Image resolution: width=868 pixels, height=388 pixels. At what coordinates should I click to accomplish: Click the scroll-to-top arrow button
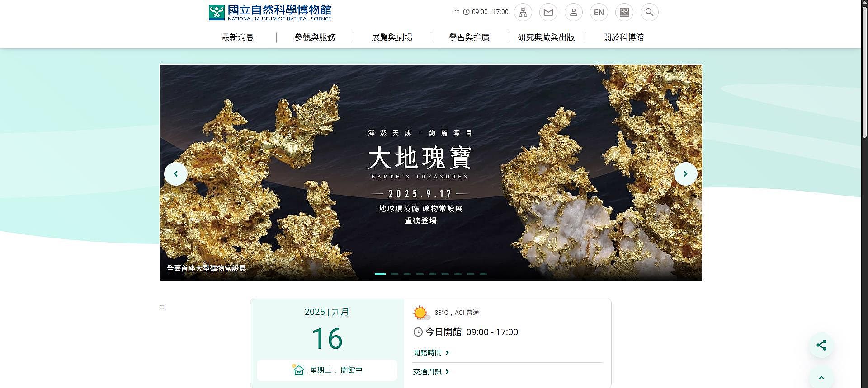coord(821,378)
